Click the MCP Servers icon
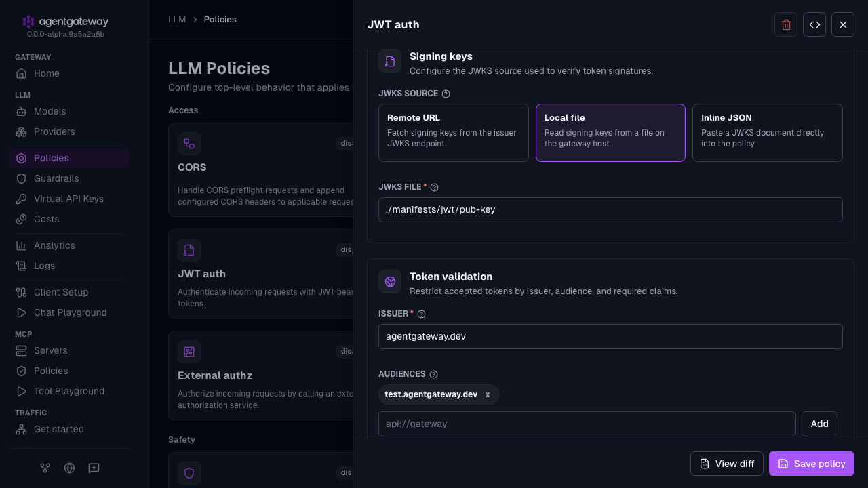The width and height of the screenshot is (868, 488). pyautogui.click(x=21, y=350)
